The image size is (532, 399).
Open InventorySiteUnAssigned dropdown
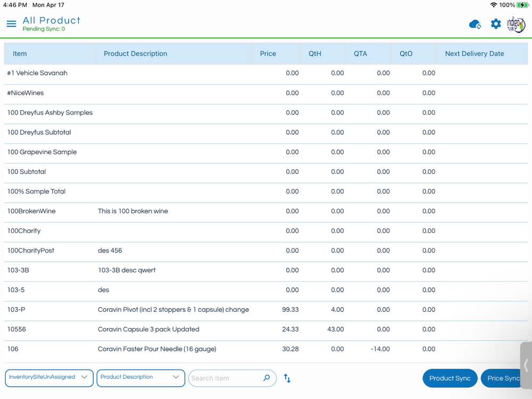point(49,378)
